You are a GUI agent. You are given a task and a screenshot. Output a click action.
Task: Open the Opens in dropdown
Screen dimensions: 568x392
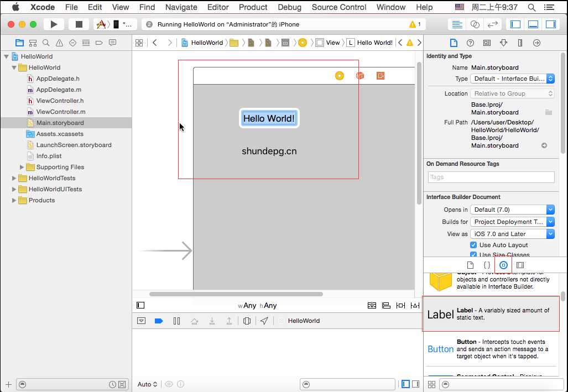tap(512, 210)
